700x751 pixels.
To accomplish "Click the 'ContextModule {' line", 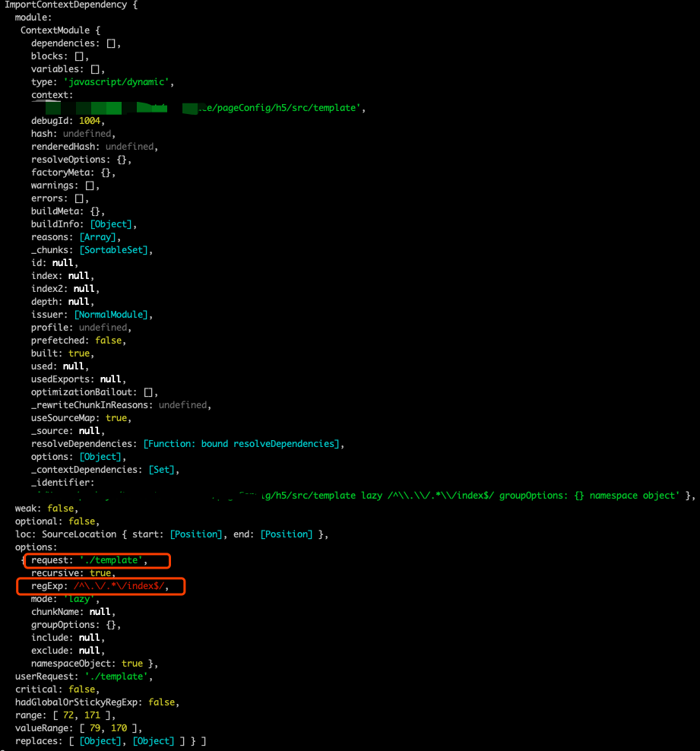I will 60,30.
